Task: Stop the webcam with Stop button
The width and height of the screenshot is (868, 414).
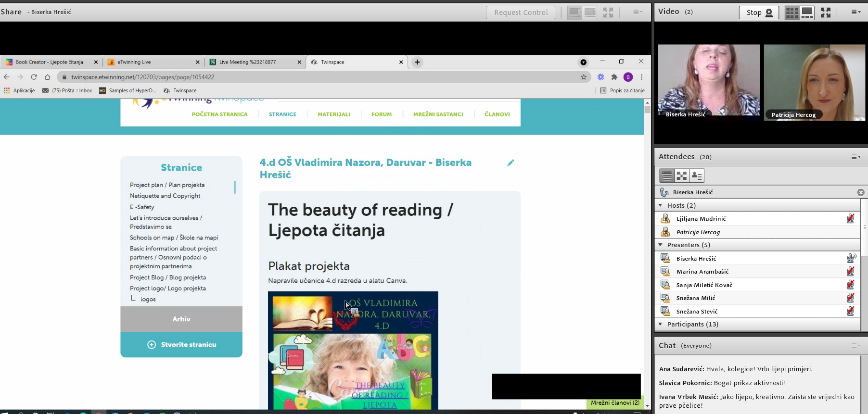Action: click(759, 13)
